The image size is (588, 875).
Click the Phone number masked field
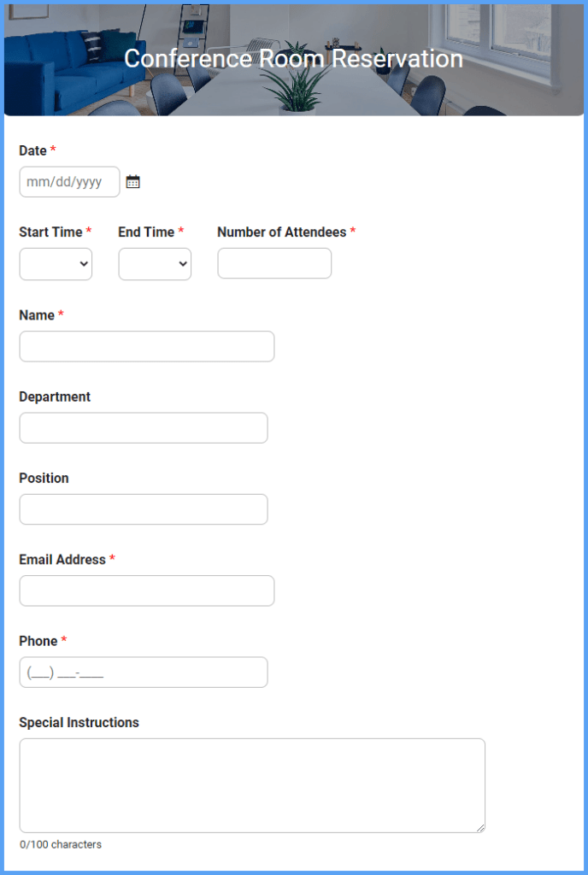[x=144, y=672]
